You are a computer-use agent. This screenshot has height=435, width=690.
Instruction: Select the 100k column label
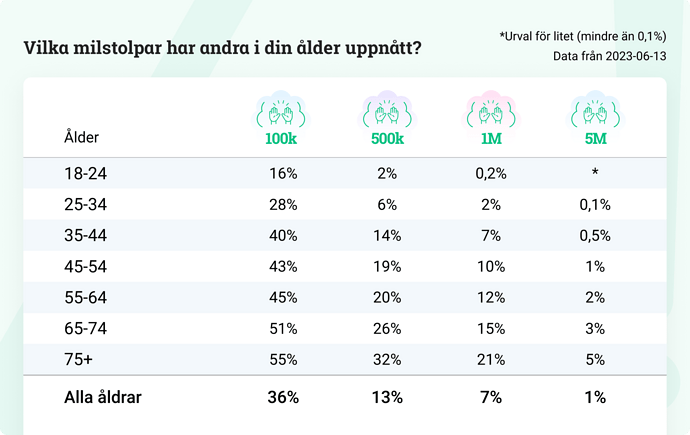[x=282, y=140]
